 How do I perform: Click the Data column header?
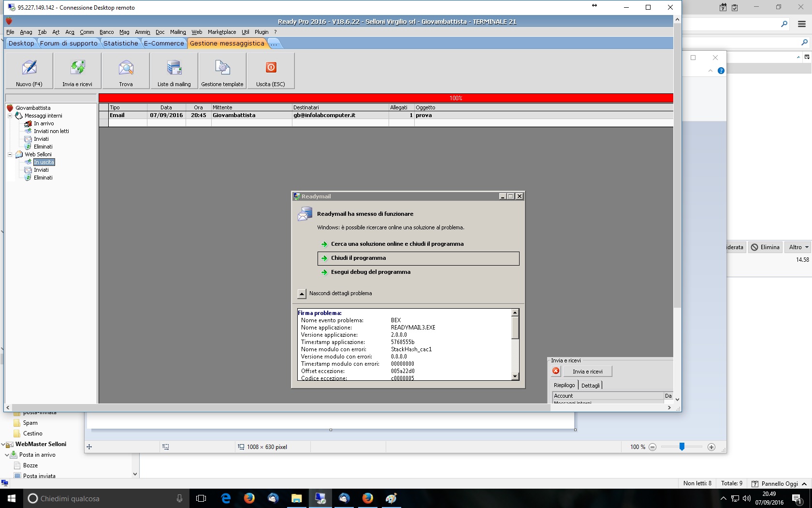pos(166,107)
